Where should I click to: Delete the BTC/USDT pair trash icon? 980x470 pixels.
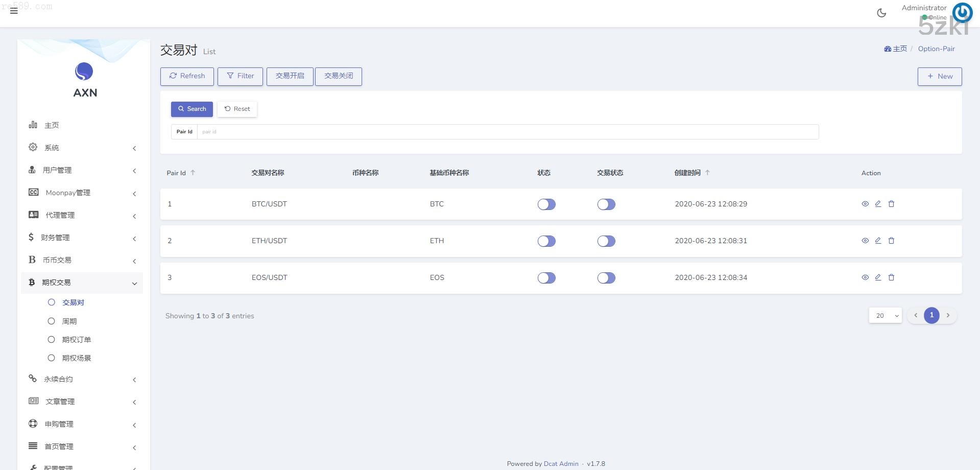(891, 204)
